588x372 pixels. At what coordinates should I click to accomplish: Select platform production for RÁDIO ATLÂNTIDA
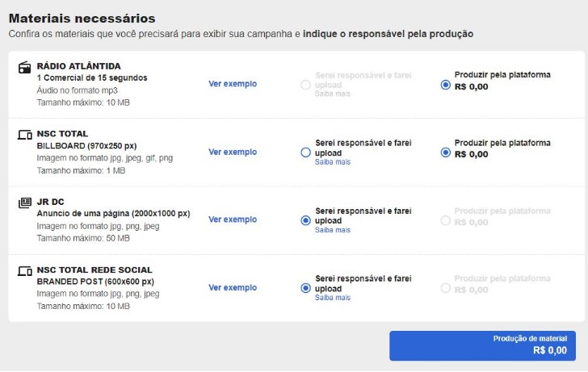coord(446,85)
